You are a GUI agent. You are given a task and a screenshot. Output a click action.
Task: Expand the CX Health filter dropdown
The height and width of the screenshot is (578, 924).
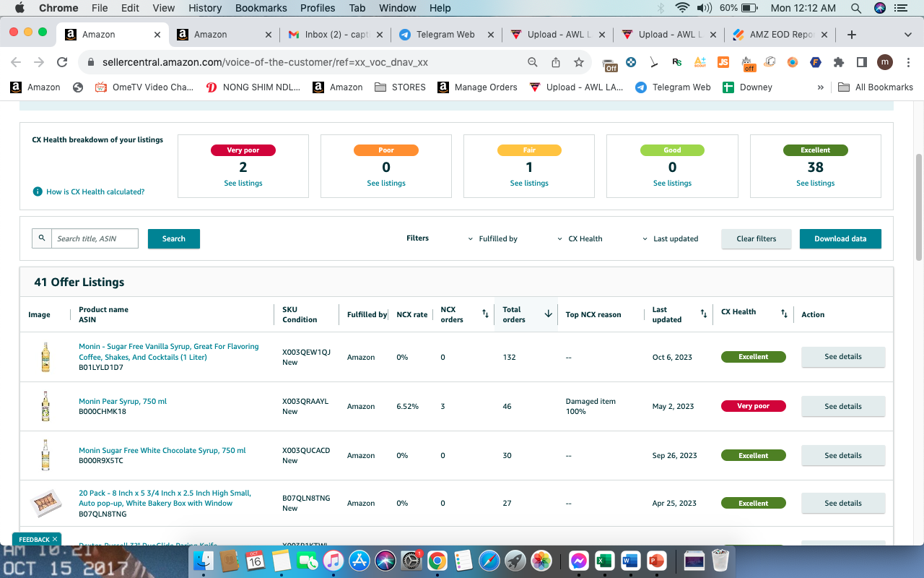pos(580,238)
